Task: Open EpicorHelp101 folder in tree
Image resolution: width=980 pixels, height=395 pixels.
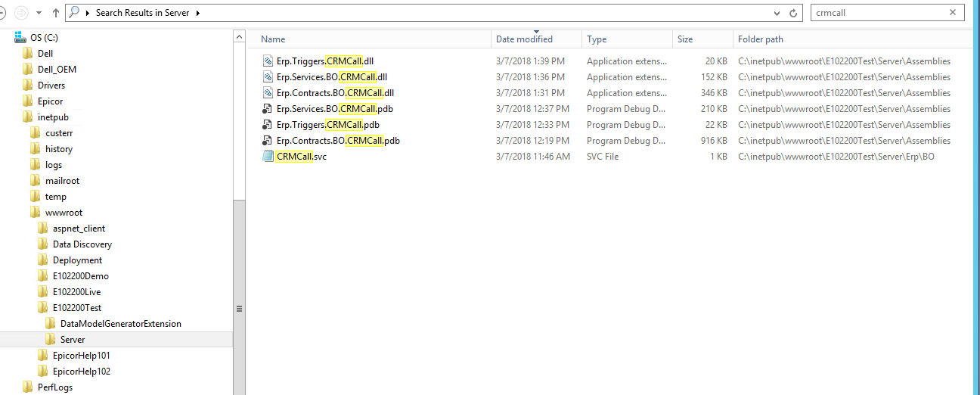Action: point(82,355)
